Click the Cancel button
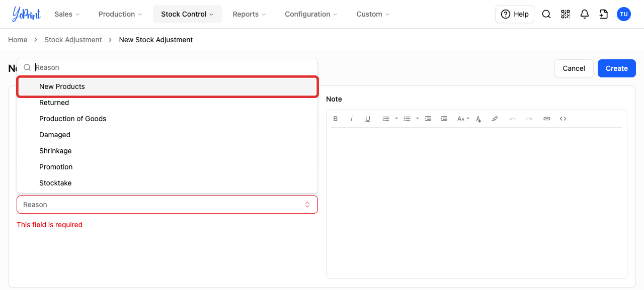 pos(574,68)
